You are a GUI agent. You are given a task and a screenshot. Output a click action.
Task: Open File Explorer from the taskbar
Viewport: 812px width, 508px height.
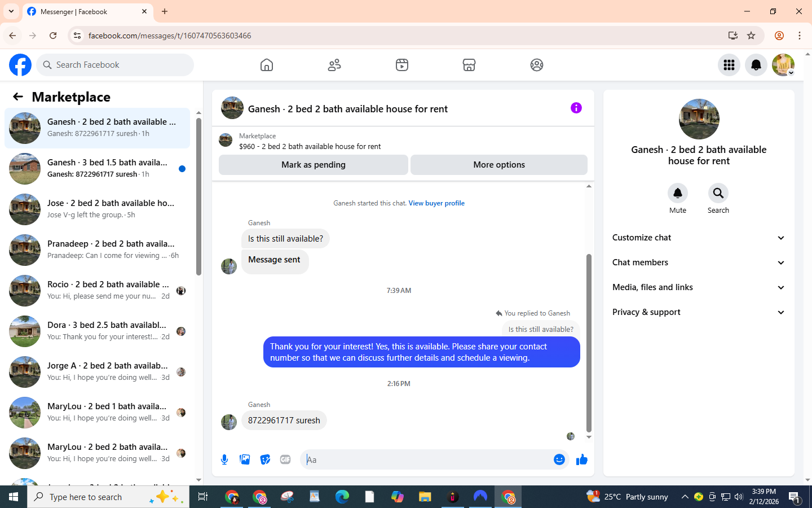(x=425, y=497)
